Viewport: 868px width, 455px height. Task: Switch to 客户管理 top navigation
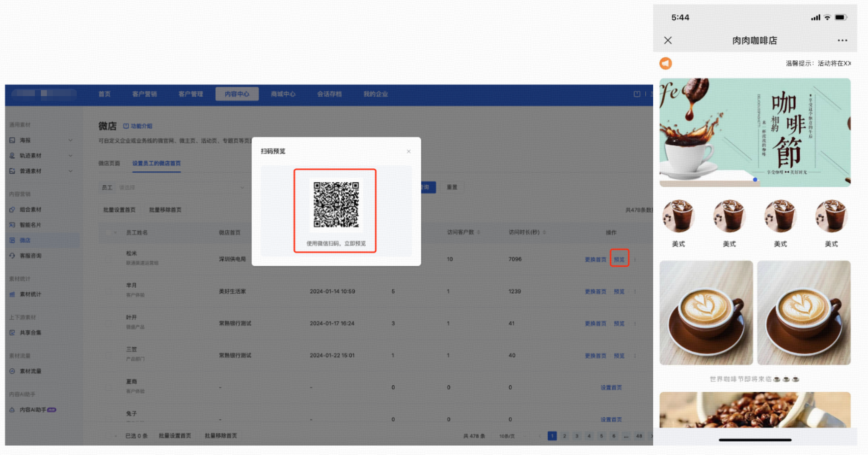coord(191,94)
